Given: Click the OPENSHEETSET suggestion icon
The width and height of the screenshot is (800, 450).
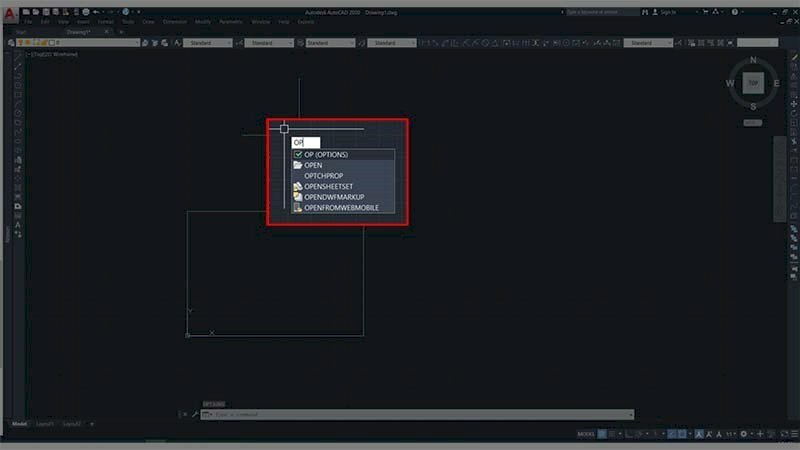Looking at the screenshot, I should [x=297, y=186].
